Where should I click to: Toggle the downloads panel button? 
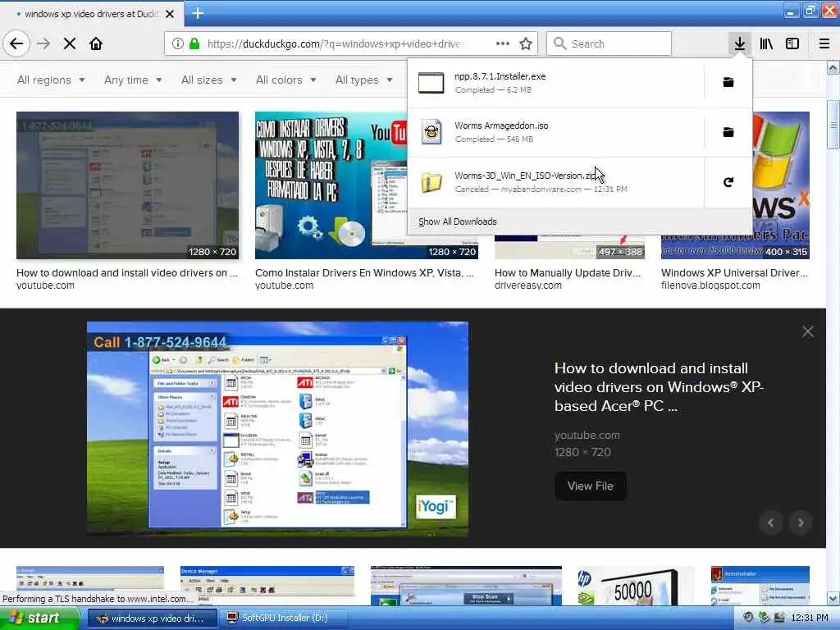[x=739, y=43]
